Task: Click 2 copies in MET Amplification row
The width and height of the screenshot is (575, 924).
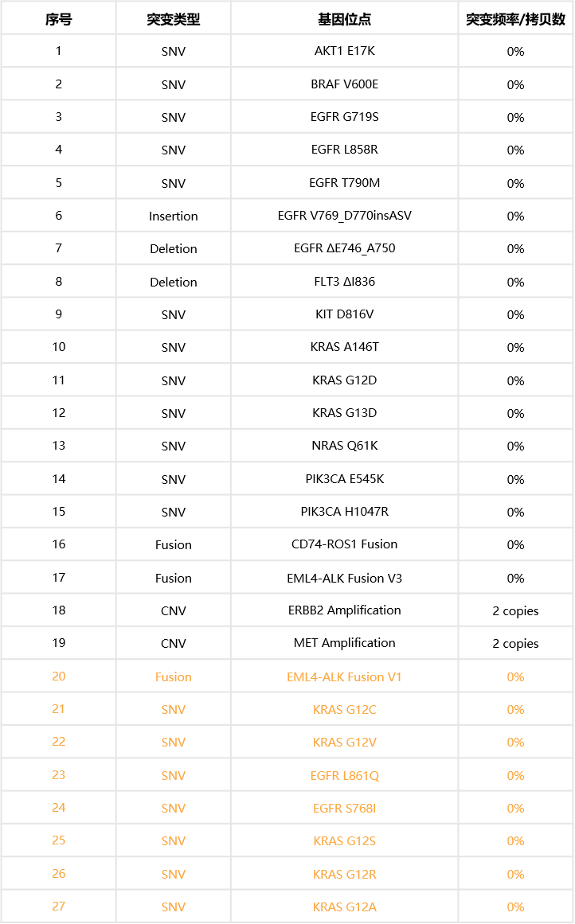Action: (515, 643)
